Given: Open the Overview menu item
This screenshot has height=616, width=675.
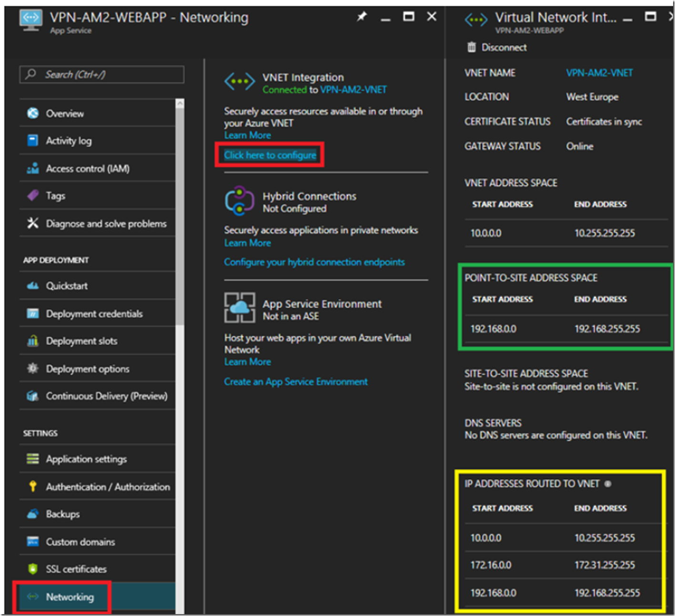Looking at the screenshot, I should 97,113.
